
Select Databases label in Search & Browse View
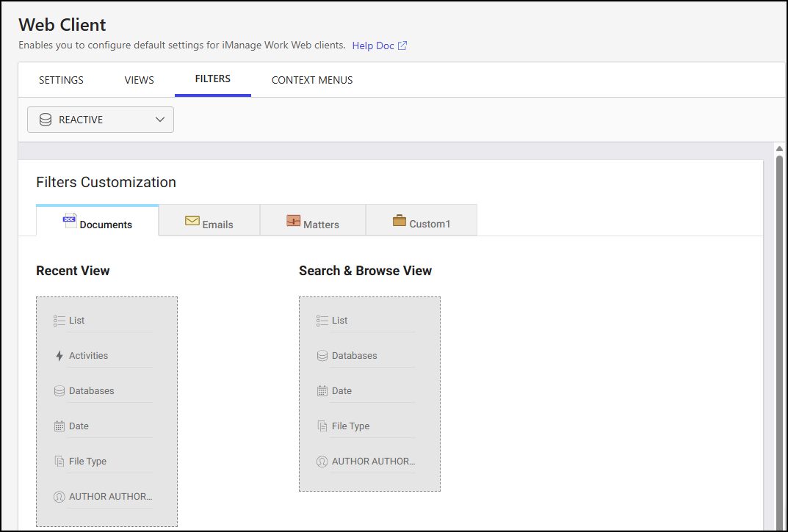354,356
